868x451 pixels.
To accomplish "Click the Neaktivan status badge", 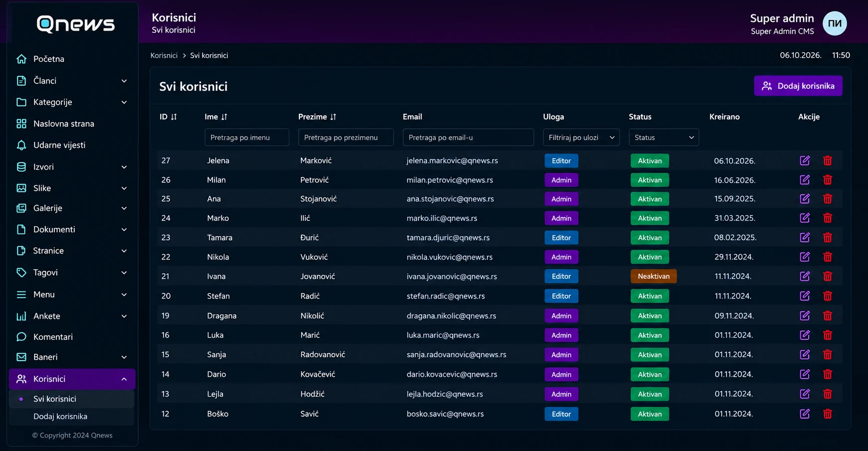I will [653, 276].
